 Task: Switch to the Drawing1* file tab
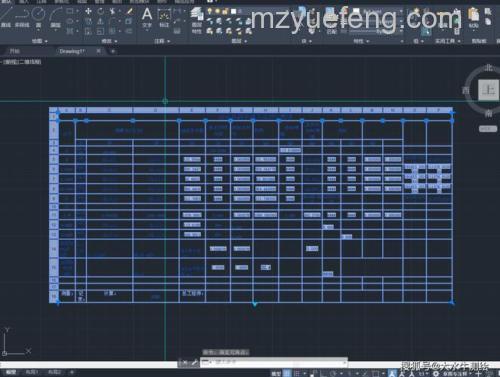[72, 51]
